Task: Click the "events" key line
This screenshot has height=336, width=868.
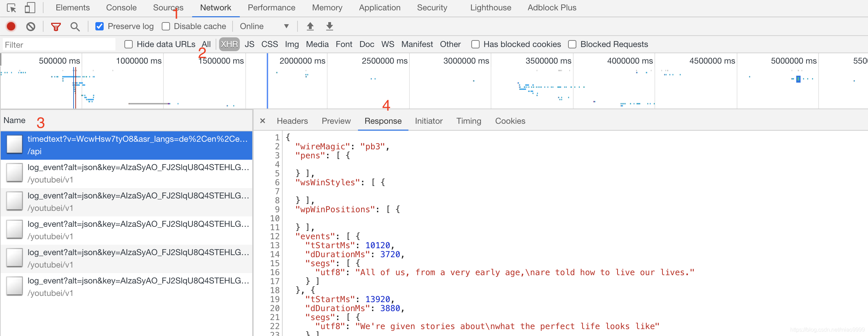Action: (x=328, y=236)
